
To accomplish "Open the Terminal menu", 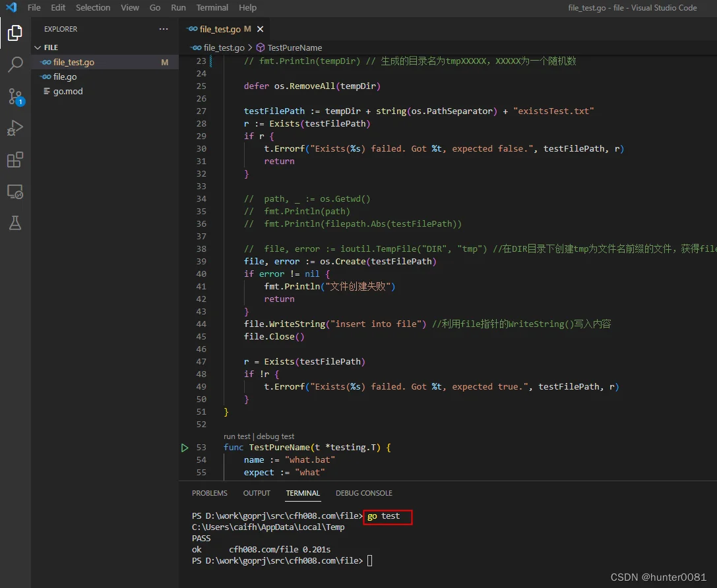I will click(x=212, y=8).
